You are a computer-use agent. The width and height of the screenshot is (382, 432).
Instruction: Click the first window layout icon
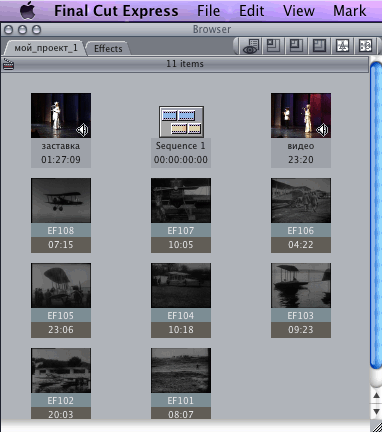click(273, 46)
